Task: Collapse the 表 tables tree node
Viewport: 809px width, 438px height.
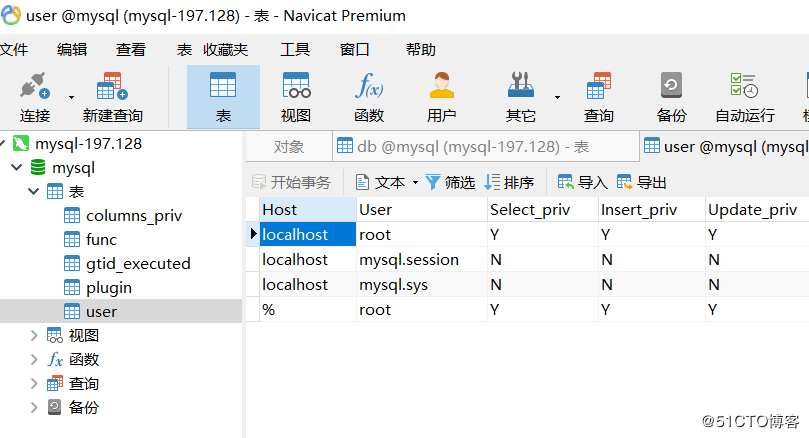Action: 34,191
